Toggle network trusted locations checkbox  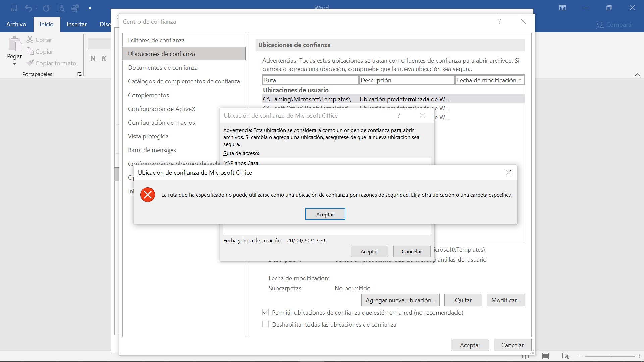coord(265,312)
